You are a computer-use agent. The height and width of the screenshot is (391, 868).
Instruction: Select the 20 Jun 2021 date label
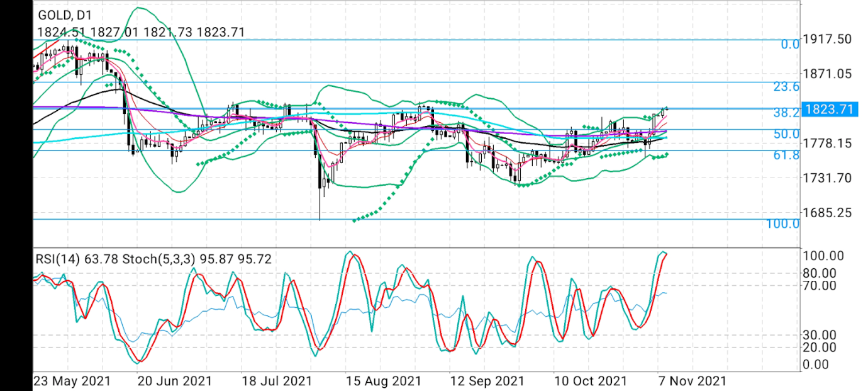pyautogui.click(x=174, y=382)
